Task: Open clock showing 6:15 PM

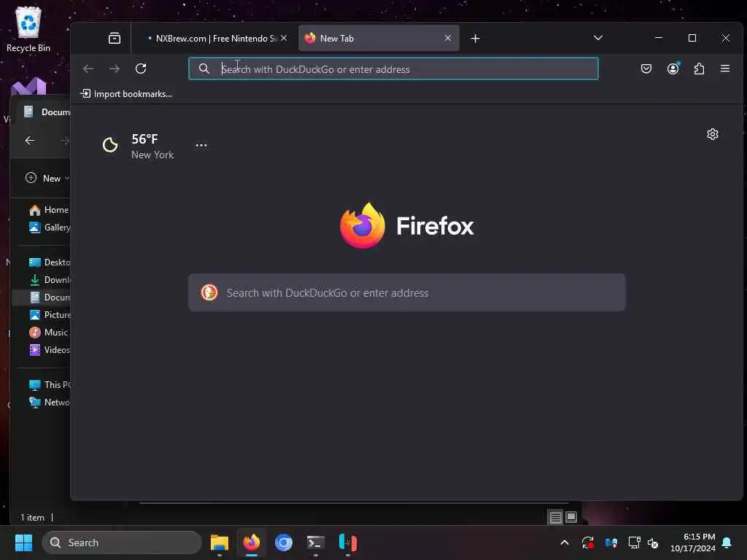Action: pos(693,542)
